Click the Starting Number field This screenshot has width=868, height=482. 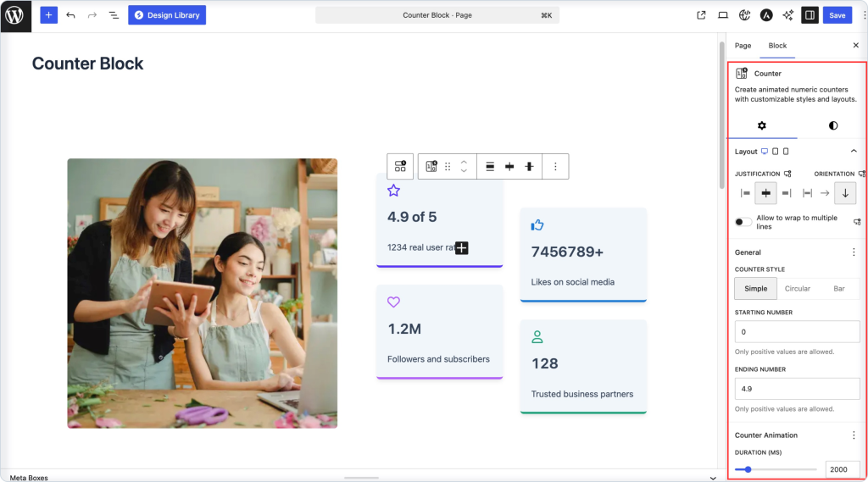tap(797, 332)
